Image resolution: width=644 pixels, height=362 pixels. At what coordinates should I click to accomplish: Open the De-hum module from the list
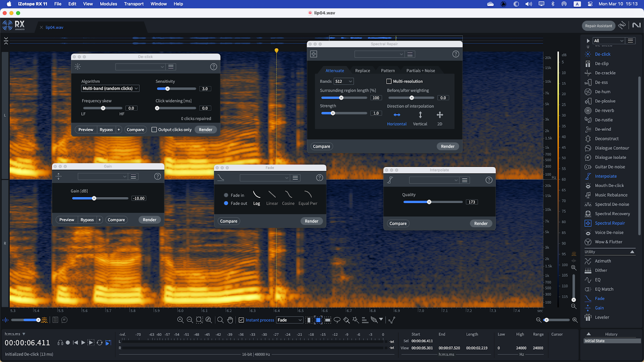tap(602, 92)
